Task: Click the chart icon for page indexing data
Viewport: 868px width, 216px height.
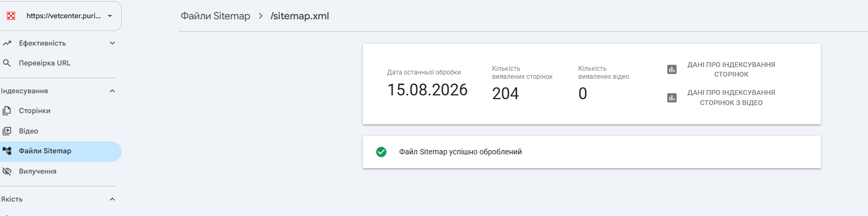Action: [672, 69]
